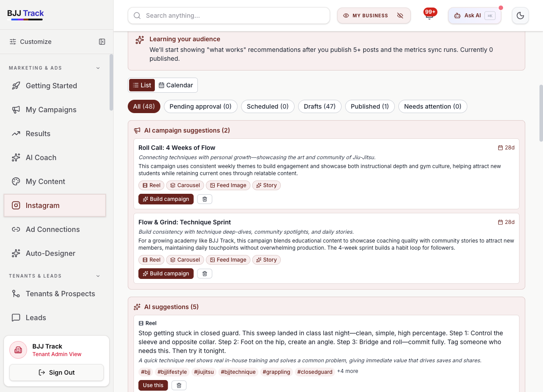
Task: Open My Campaigns in the sidebar
Action: pos(55,110)
